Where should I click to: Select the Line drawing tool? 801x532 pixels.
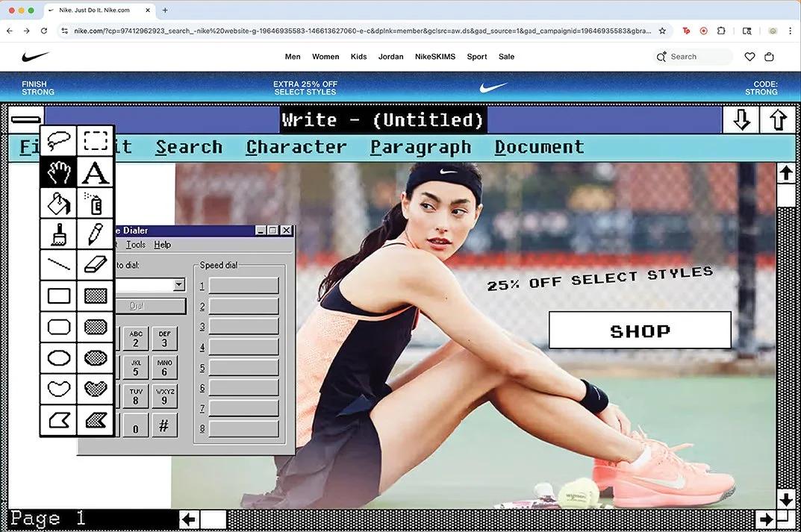[x=58, y=264]
